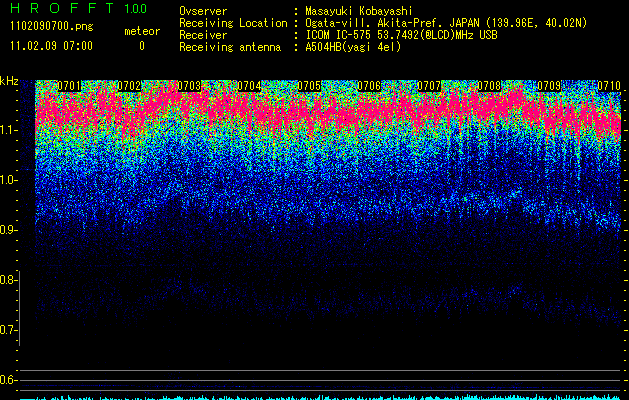Click the Ovserver label

[203, 11]
